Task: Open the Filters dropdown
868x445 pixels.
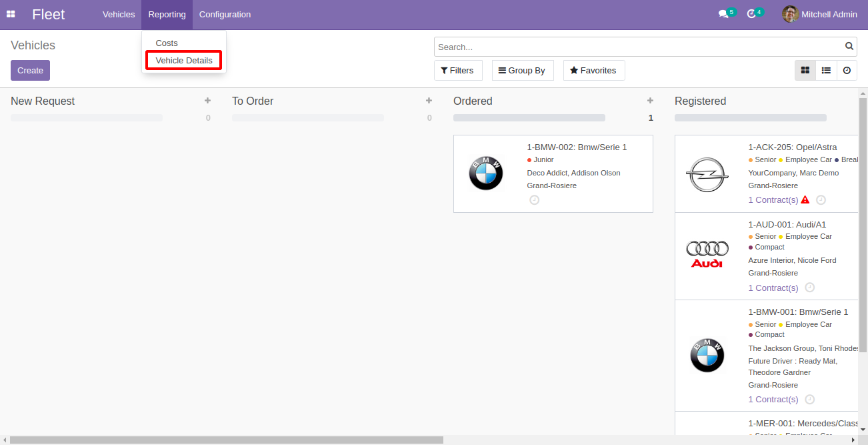Action: (458, 70)
